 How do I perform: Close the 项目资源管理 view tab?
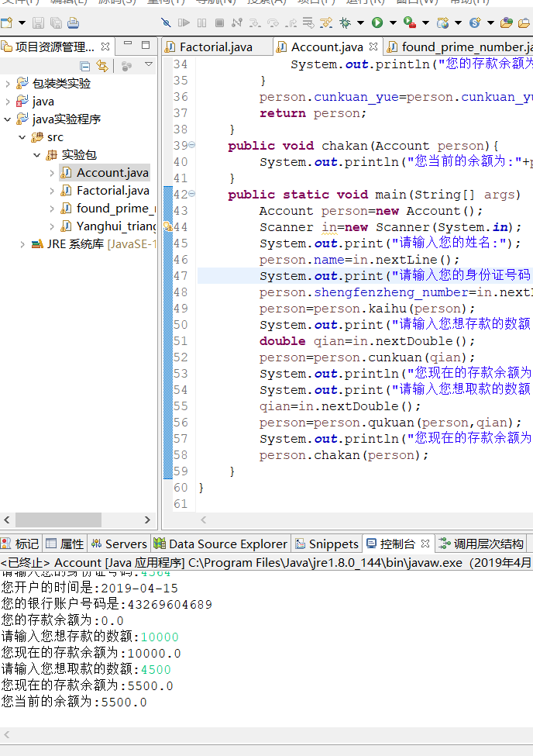click(x=105, y=47)
